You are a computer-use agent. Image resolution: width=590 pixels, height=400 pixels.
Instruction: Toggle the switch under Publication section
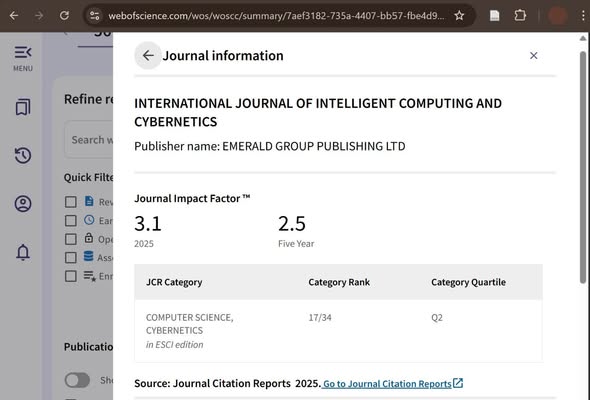point(77,380)
